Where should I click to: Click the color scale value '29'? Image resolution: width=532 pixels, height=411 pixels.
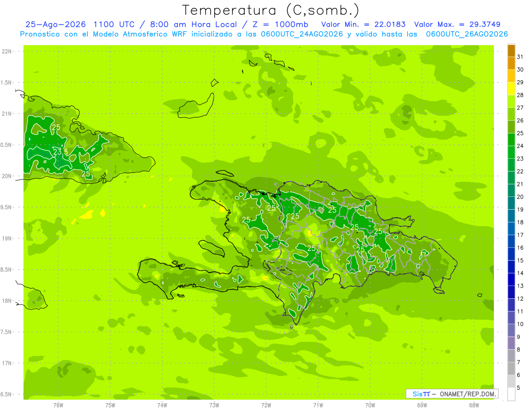(x=520, y=82)
